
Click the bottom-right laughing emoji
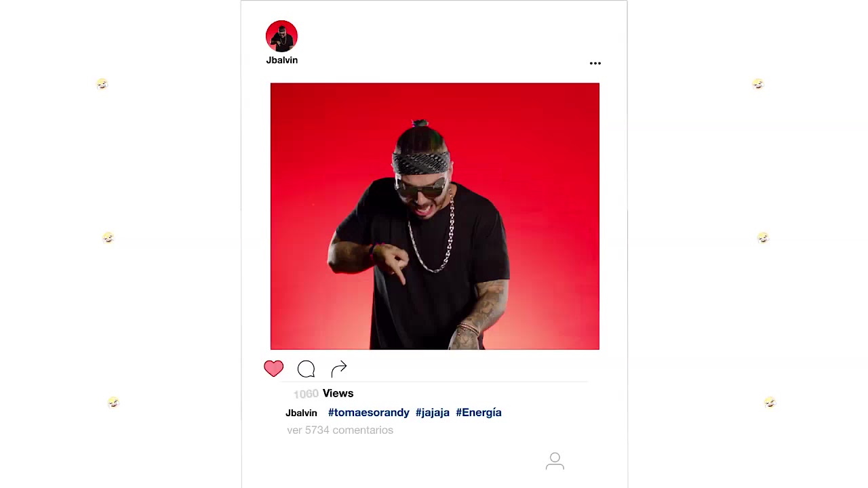pyautogui.click(x=770, y=403)
